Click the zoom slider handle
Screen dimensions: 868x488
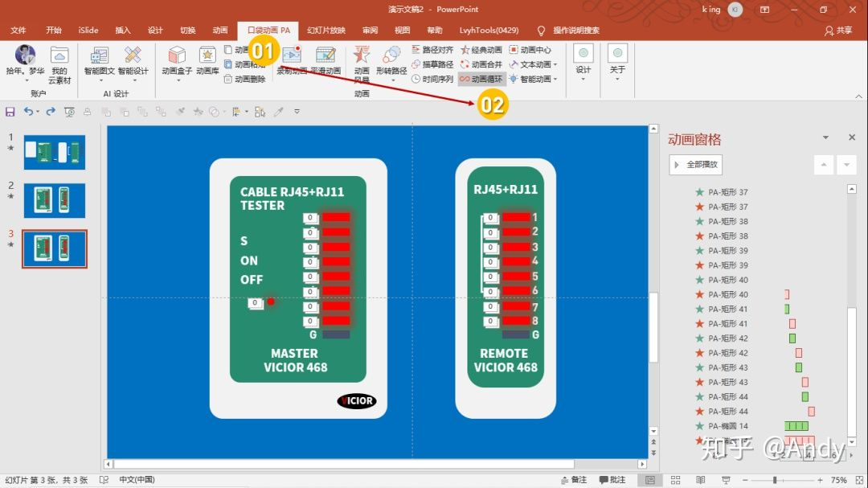(775, 480)
